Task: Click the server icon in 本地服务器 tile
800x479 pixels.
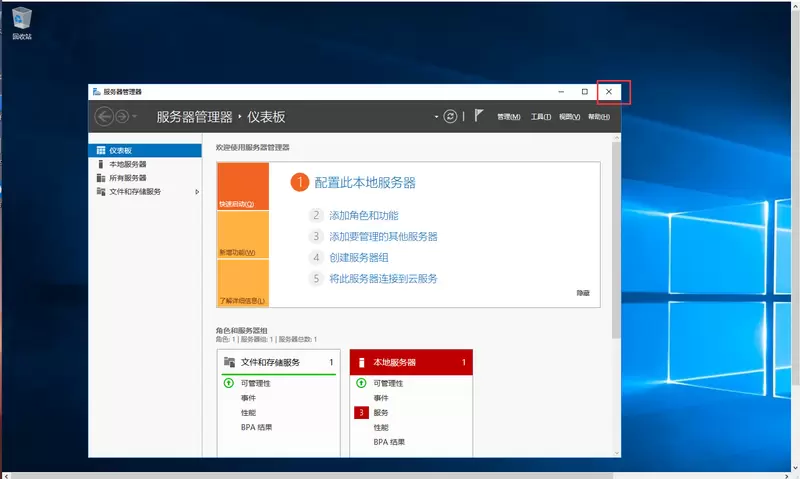Action: click(x=361, y=362)
